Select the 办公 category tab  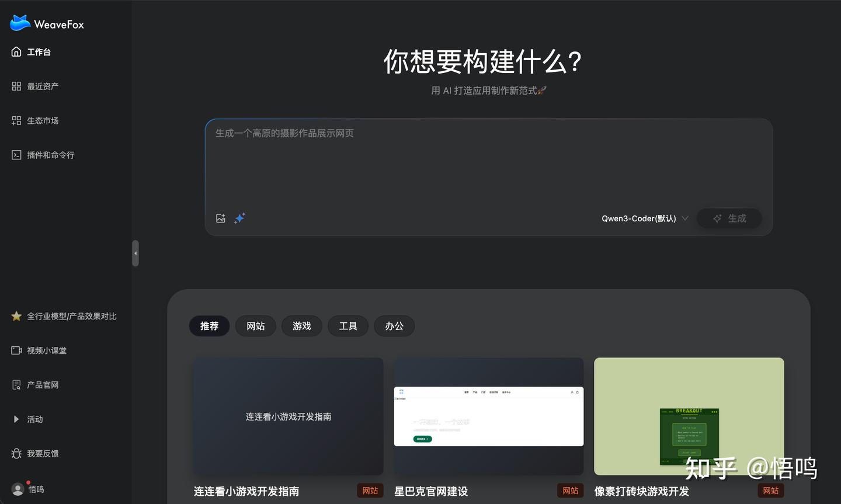(x=394, y=326)
